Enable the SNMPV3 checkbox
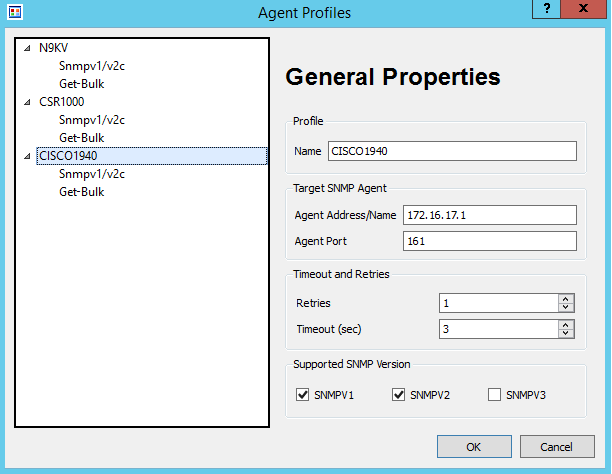The image size is (612, 474). point(495,395)
